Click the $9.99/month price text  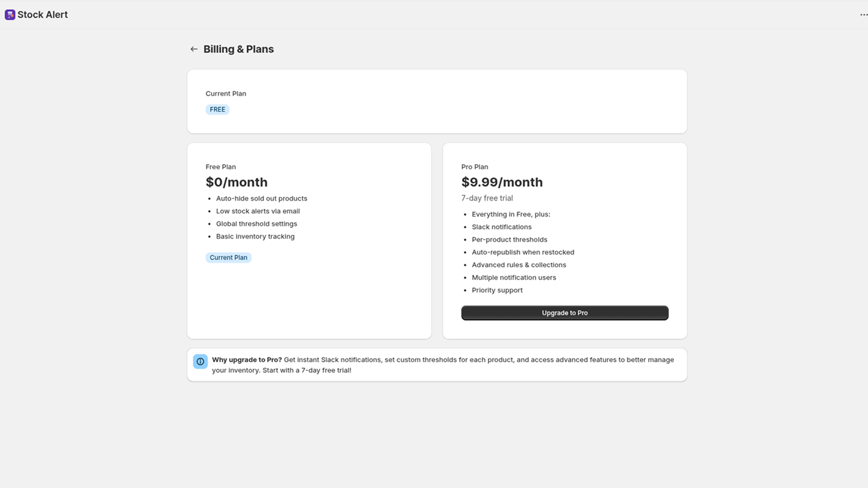(502, 182)
